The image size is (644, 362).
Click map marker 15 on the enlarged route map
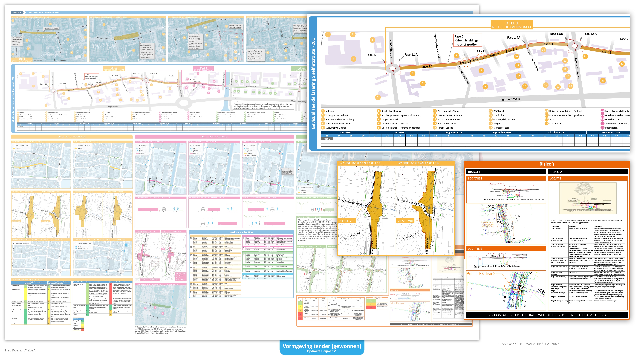click(x=546, y=85)
